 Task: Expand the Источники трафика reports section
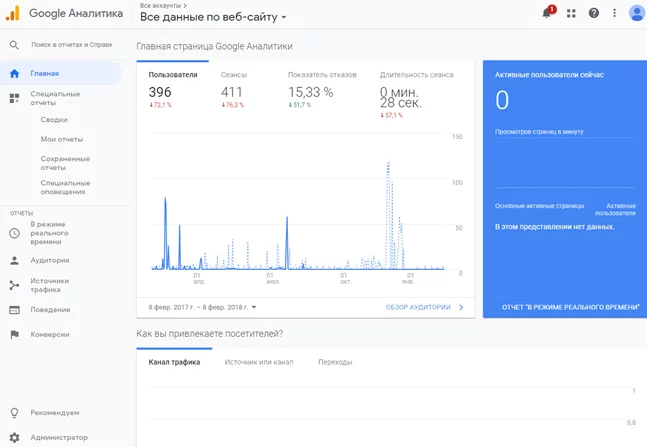tap(50, 285)
